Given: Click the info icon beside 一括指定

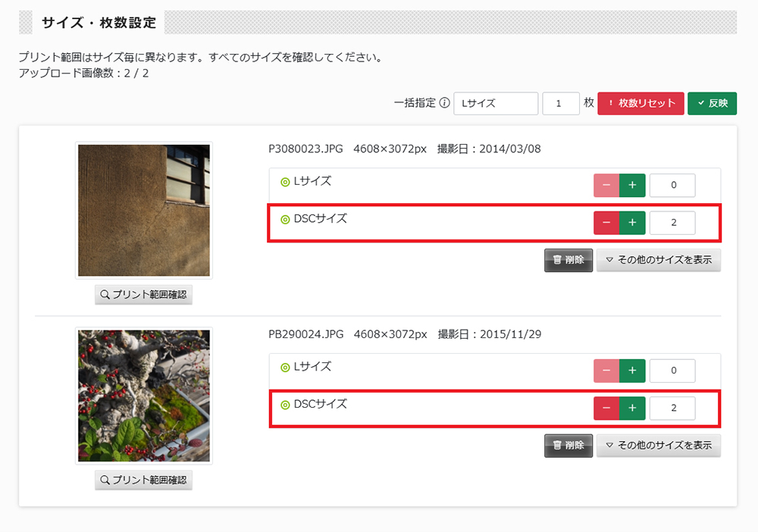Looking at the screenshot, I should point(445,104).
